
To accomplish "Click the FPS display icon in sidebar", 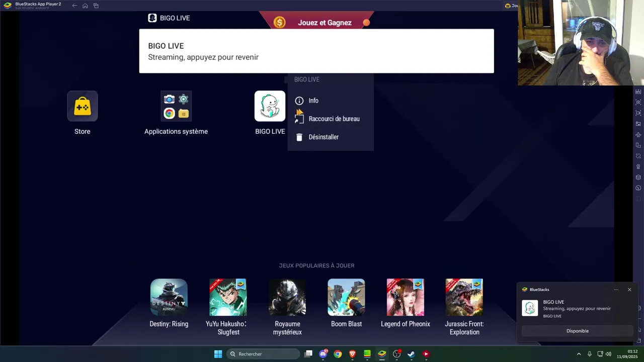I will 638,92.
